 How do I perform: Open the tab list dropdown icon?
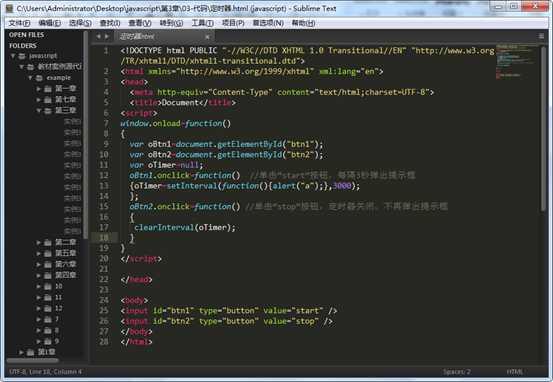[541, 36]
